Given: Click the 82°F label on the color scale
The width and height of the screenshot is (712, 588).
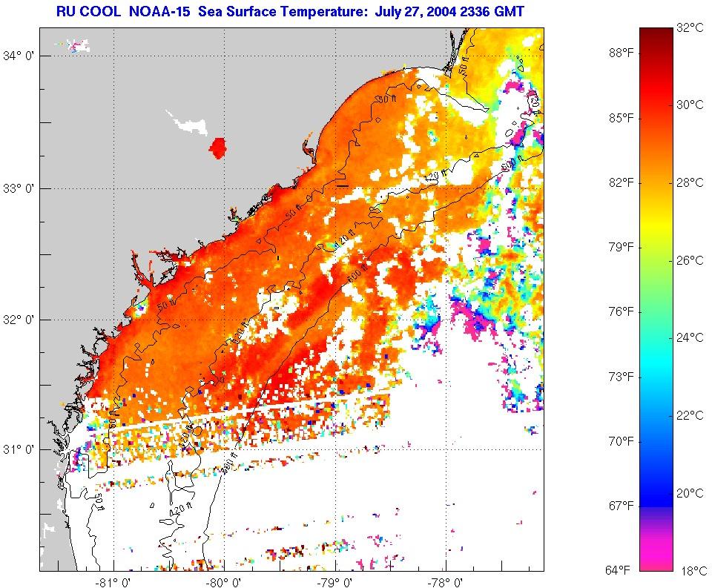Looking at the screenshot, I should (x=621, y=182).
